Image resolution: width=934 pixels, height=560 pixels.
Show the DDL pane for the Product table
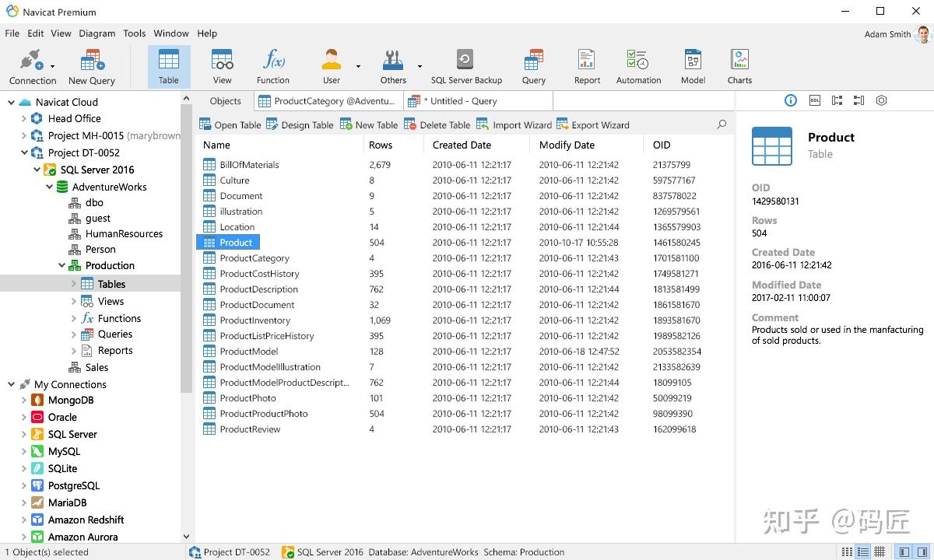[x=813, y=100]
